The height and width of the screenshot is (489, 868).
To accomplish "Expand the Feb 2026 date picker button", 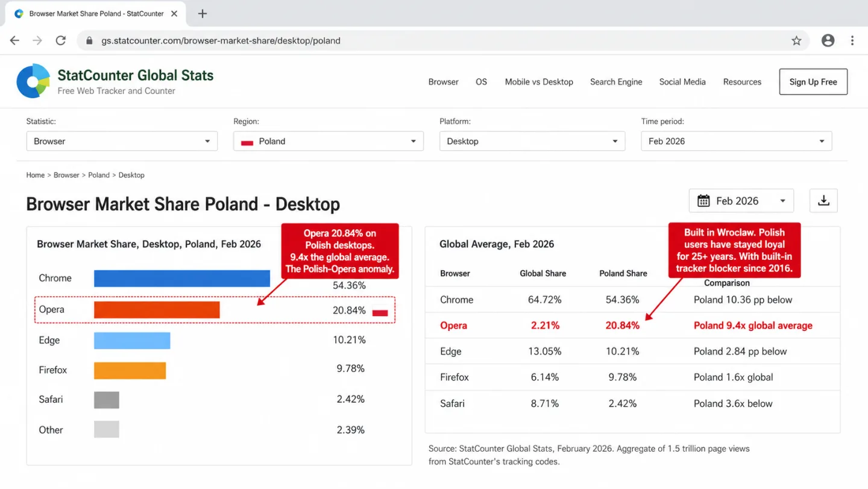I will pos(741,201).
